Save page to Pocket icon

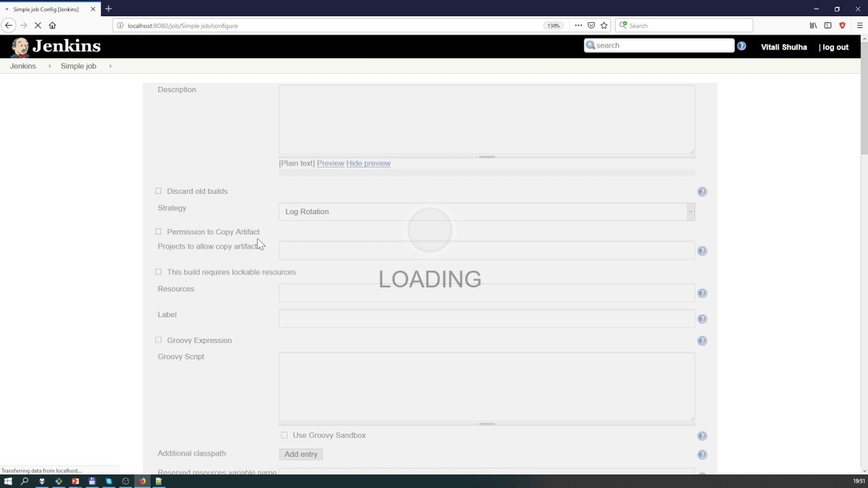[x=591, y=25]
